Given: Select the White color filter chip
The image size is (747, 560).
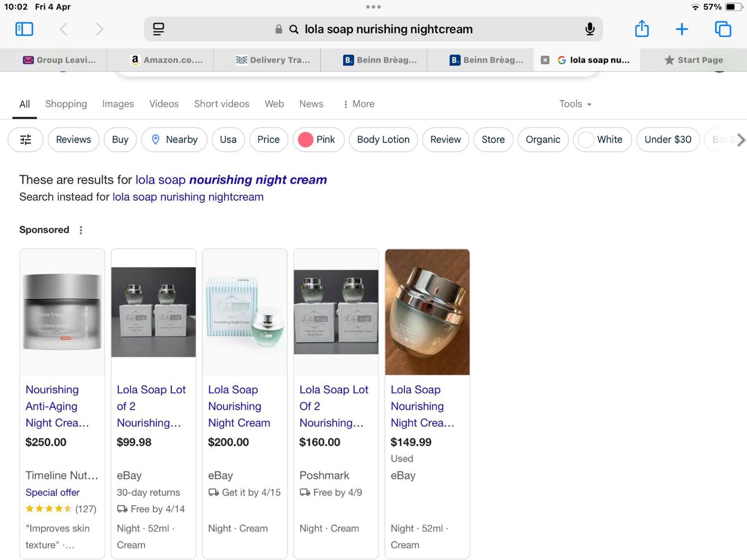Looking at the screenshot, I should 602,140.
